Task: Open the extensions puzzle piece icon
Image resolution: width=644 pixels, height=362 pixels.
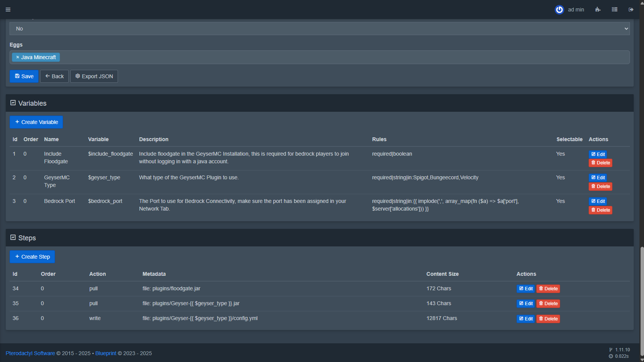Action: point(598,10)
